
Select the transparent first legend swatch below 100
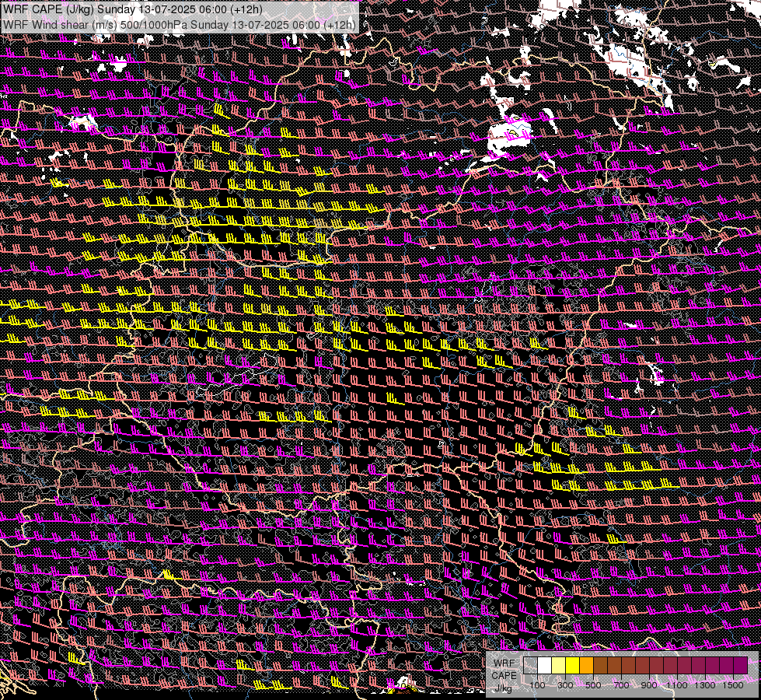[x=530, y=666]
